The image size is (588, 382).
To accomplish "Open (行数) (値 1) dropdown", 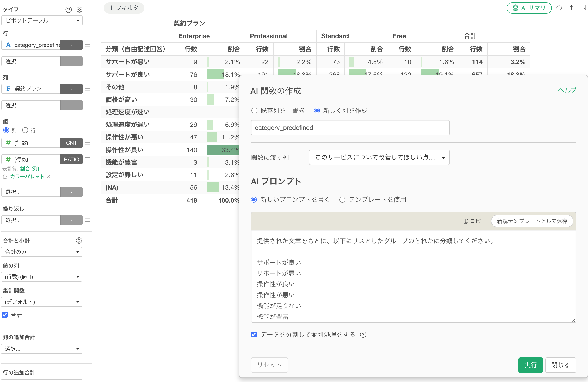I will pos(42,277).
